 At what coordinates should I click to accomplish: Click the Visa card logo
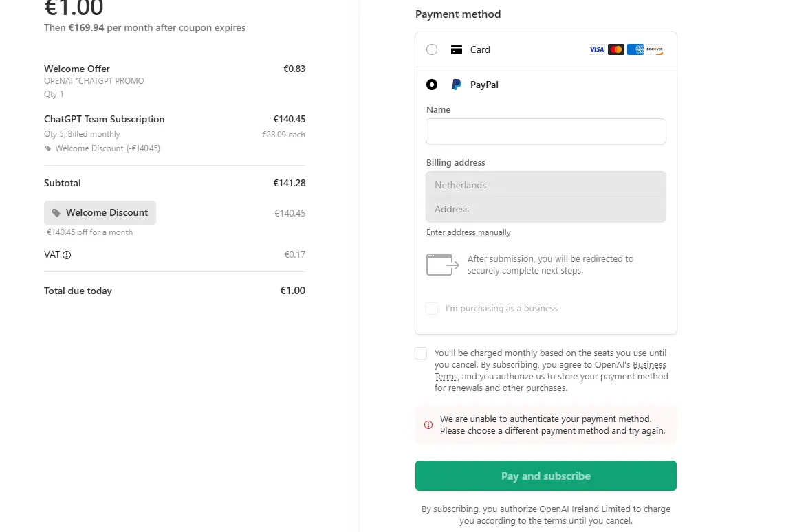596,49
